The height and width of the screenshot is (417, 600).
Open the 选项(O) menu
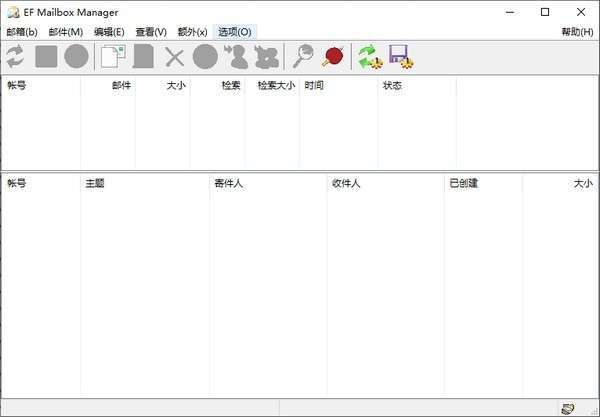pyautogui.click(x=235, y=32)
